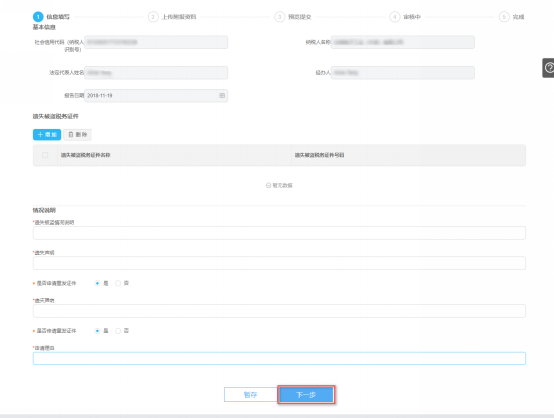
Task: Focus the 申请理由 input field
Action: 279,358
